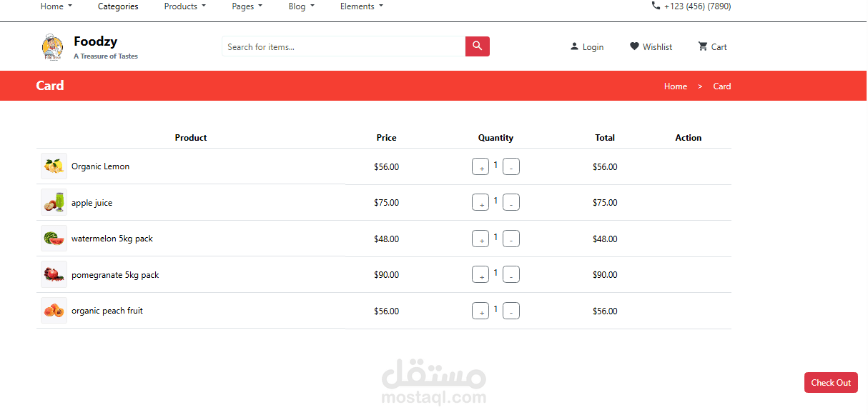
Task: Click the apple juice product name
Action: click(92, 203)
